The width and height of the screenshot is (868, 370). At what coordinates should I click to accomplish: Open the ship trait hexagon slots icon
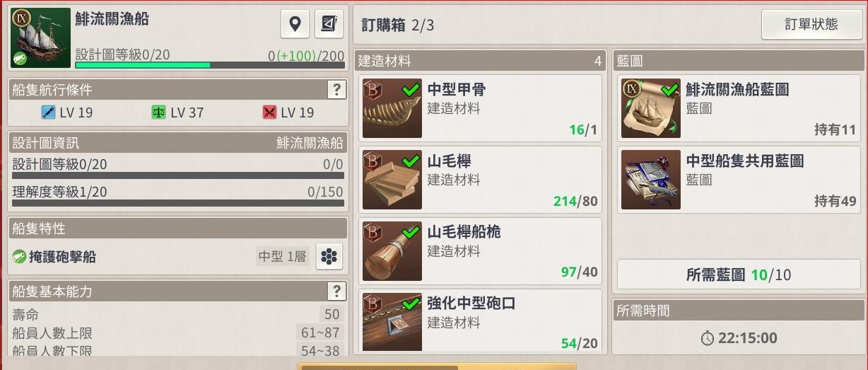click(x=329, y=257)
